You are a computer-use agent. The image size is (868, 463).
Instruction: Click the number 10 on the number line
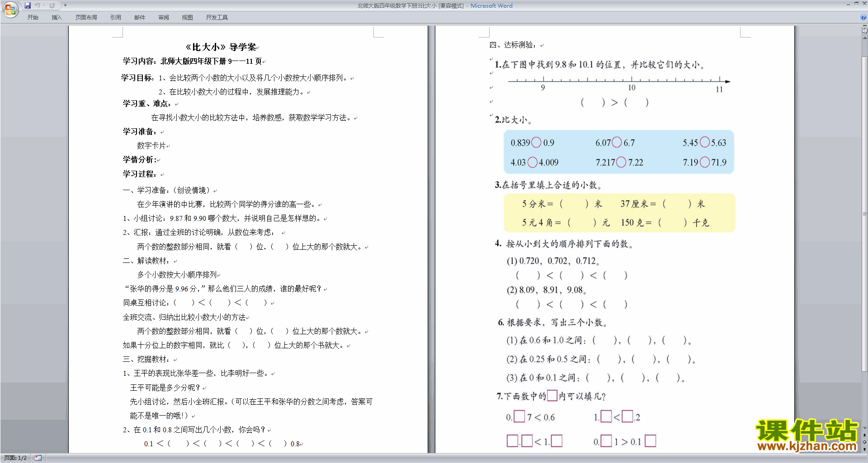pyautogui.click(x=632, y=88)
